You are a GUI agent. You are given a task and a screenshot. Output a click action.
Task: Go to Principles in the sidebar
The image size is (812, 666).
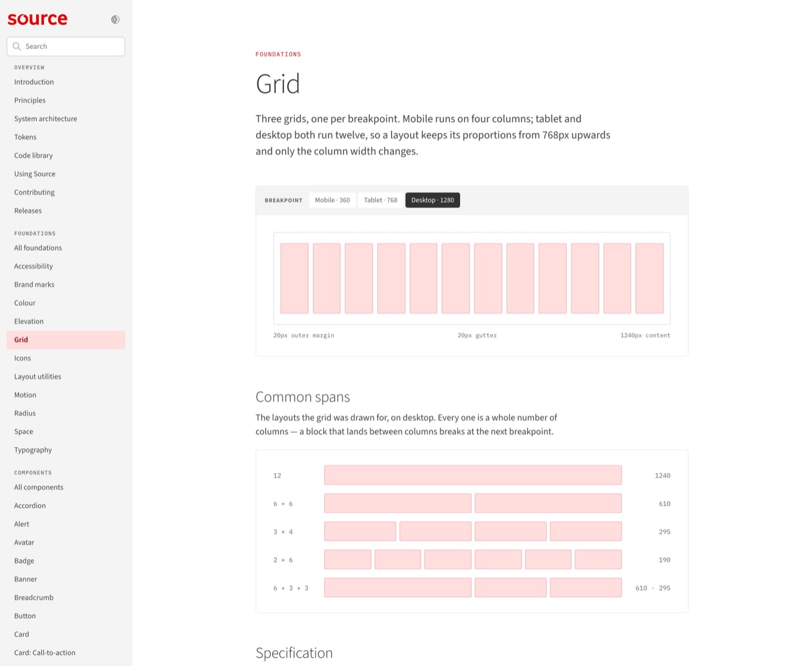[x=66, y=100]
